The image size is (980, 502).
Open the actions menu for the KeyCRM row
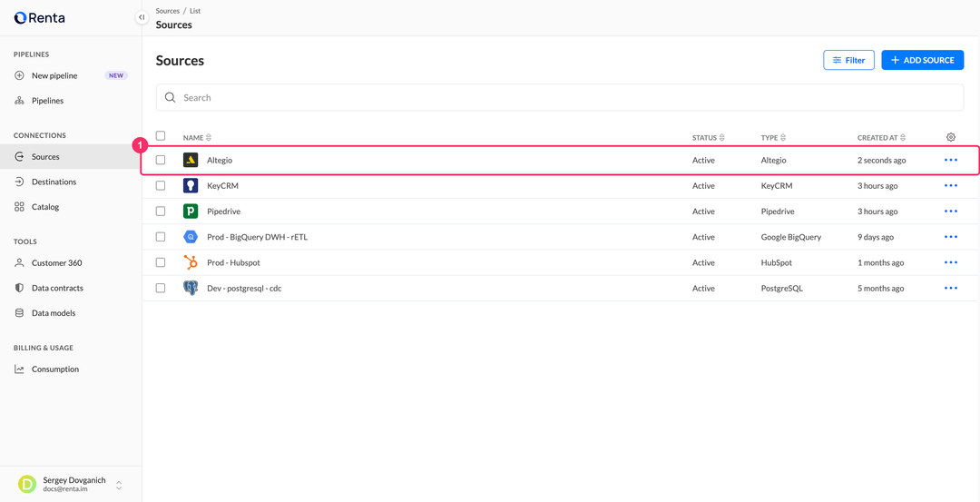point(951,186)
